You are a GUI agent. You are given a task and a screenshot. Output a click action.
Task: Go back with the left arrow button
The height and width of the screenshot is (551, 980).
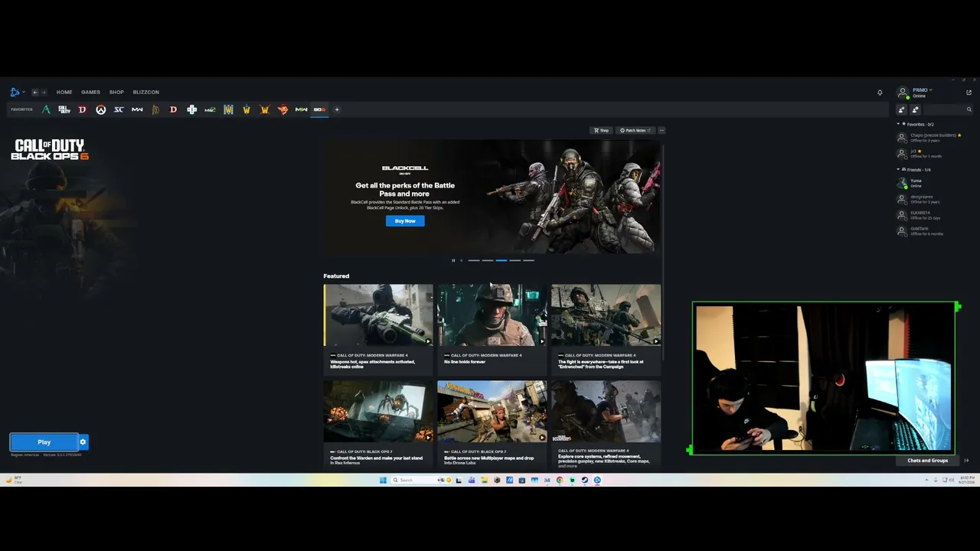[34, 93]
